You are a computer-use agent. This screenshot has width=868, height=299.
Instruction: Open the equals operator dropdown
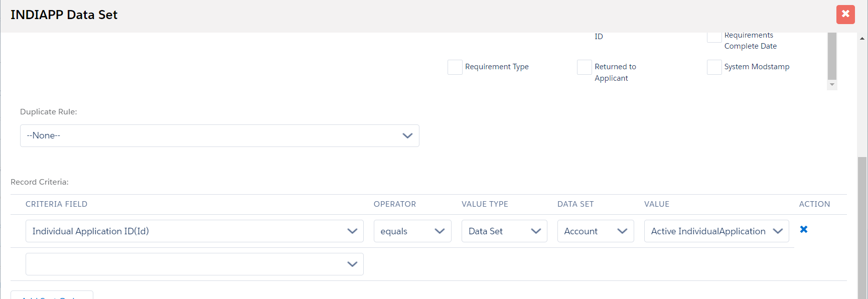point(412,231)
